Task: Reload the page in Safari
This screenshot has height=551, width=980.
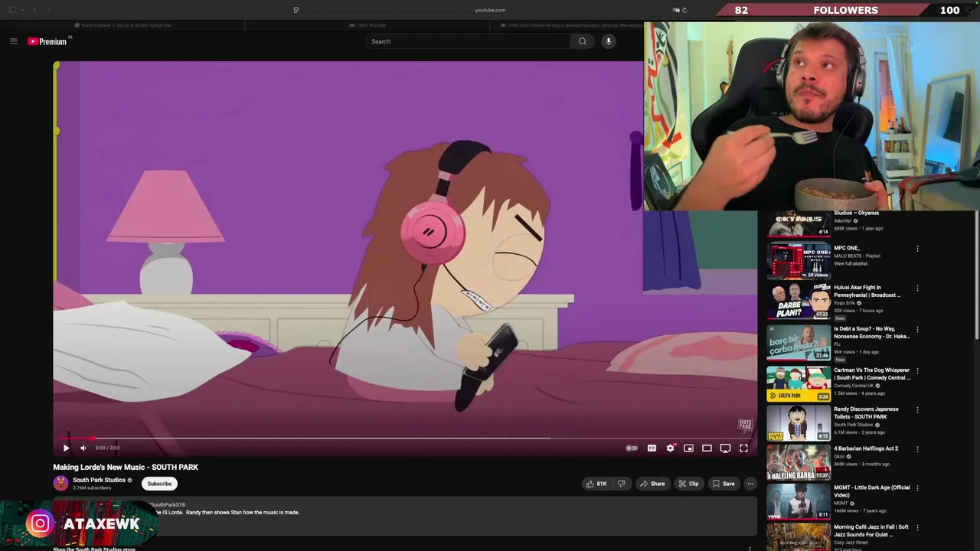Action: pyautogui.click(x=684, y=10)
